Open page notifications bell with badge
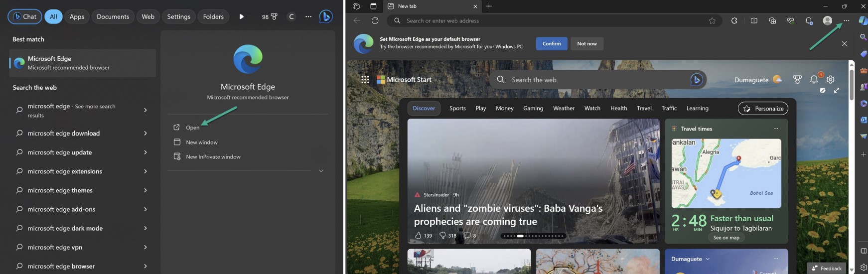 814,79
